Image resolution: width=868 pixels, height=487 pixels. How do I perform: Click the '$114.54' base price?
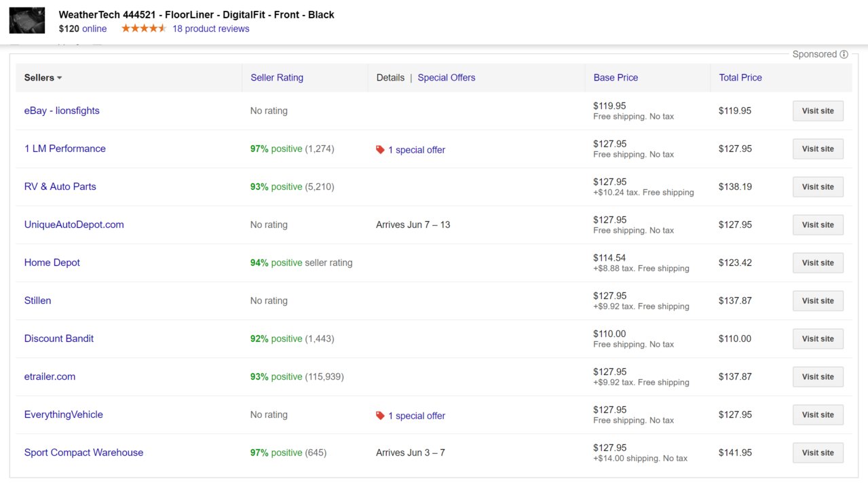pos(609,258)
